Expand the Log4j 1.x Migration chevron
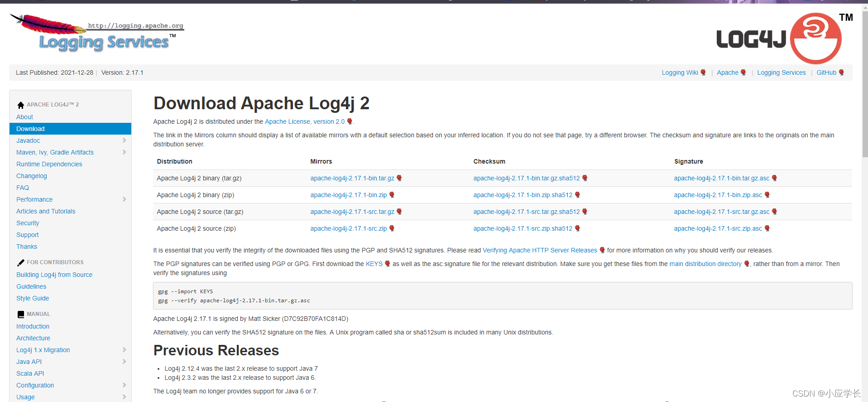 tap(124, 350)
